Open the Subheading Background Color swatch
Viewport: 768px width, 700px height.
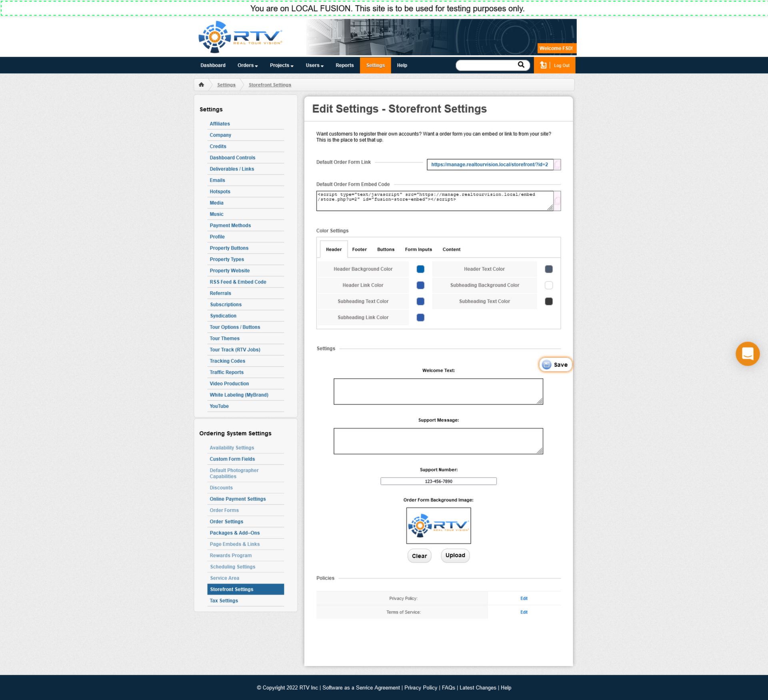point(548,285)
